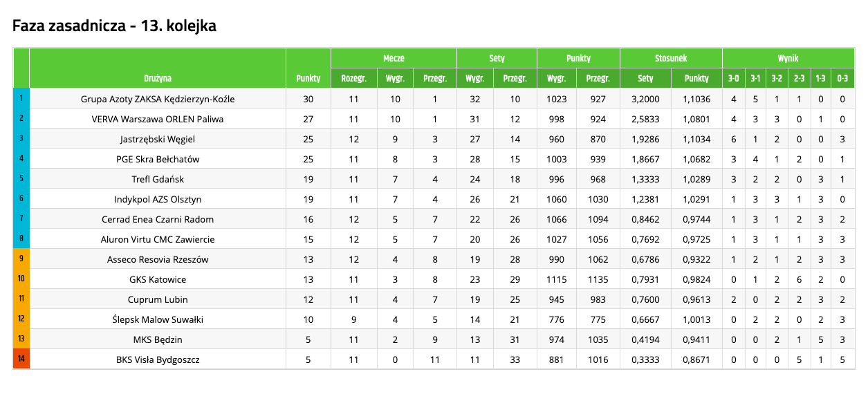Open the VERVA Warszawa ORLEN Paliwa team
This screenshot has height=394, width=868.
click(x=158, y=119)
